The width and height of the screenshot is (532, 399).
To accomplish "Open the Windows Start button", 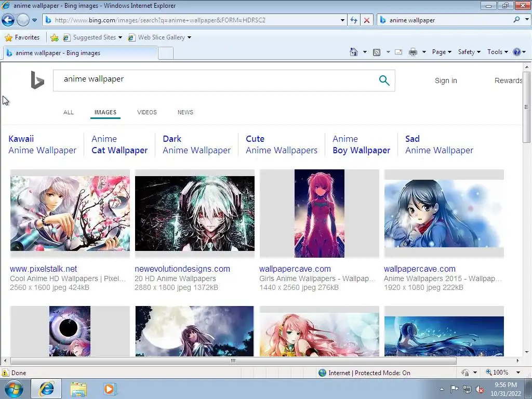I will coord(13,389).
